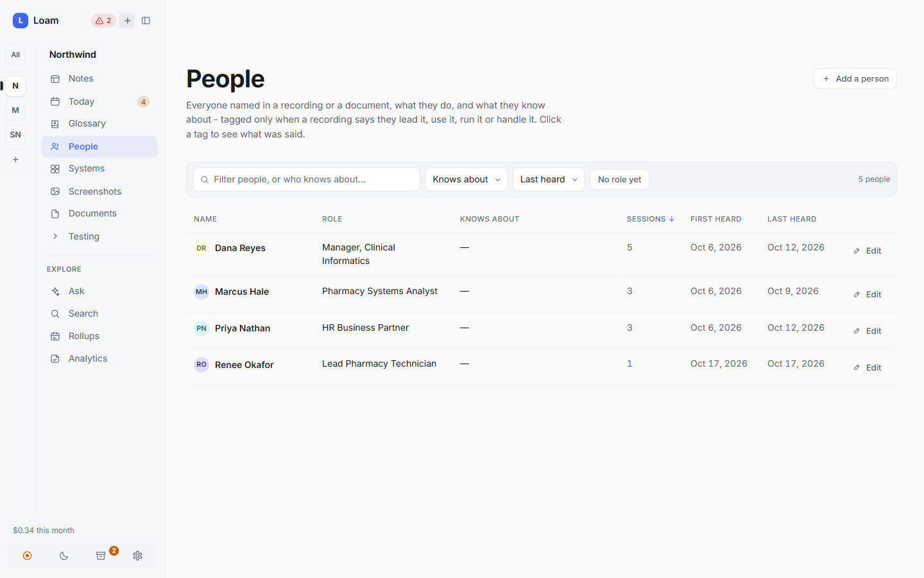Go to Today in the sidebar
924x578 pixels.
pos(99,101)
